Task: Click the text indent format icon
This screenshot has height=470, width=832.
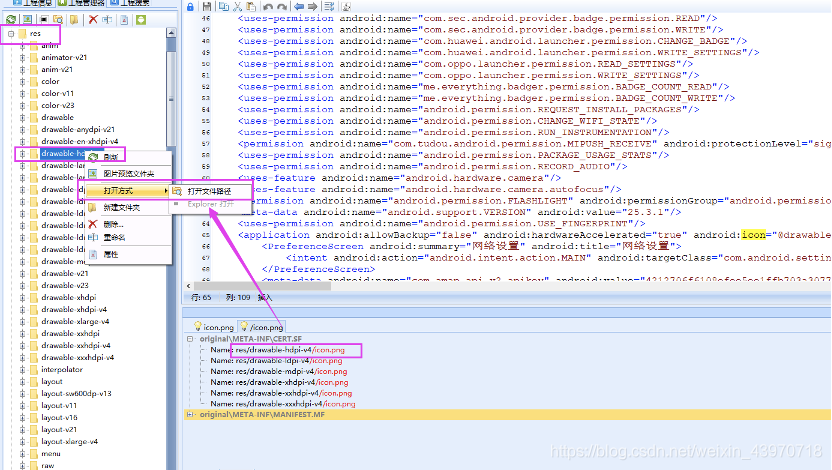Action: point(330,6)
